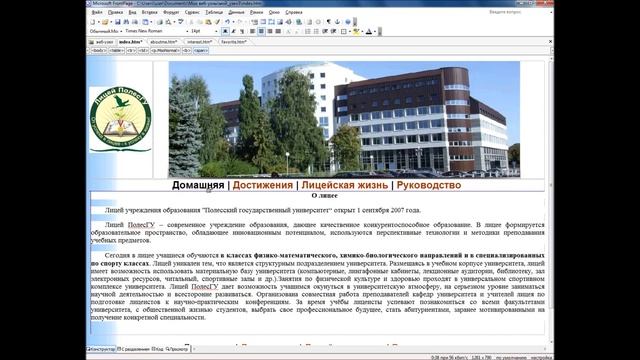This screenshot has height=360, width=640.
Task: Click the Paste clipboard icon
Action: tap(209, 22)
